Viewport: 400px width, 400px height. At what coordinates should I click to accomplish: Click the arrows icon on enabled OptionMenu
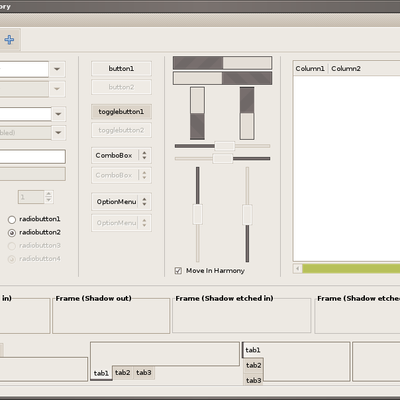(144, 202)
